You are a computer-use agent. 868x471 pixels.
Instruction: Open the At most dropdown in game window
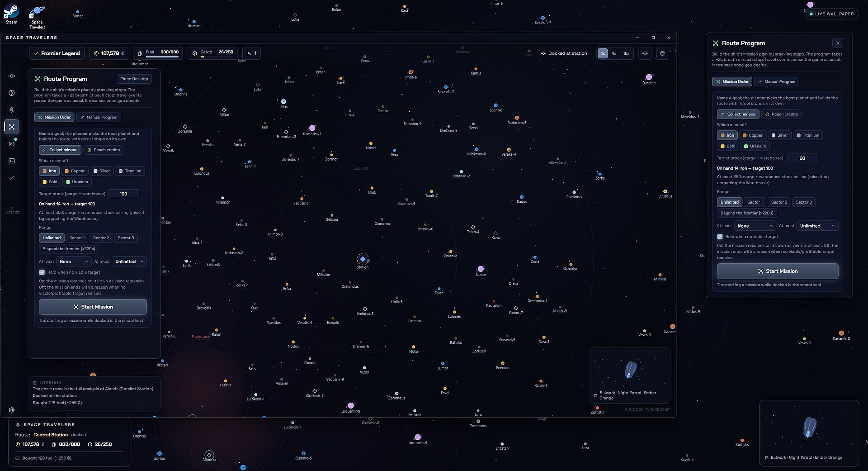[x=129, y=262]
